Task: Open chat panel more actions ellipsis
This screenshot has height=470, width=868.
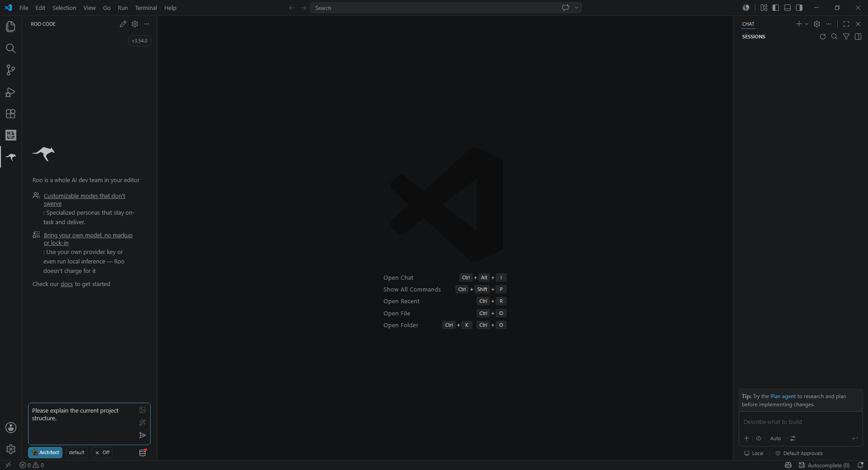Action: click(x=829, y=24)
